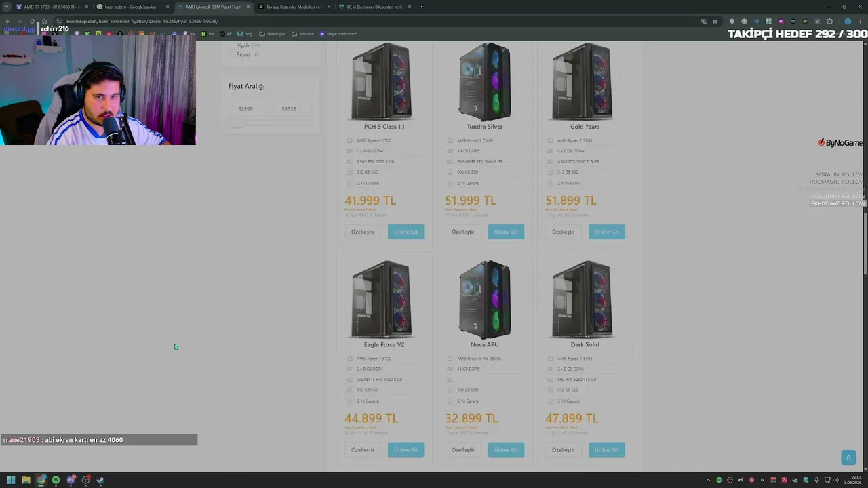Select the AMD İşlemcili OEM Paket tab

tap(213, 7)
